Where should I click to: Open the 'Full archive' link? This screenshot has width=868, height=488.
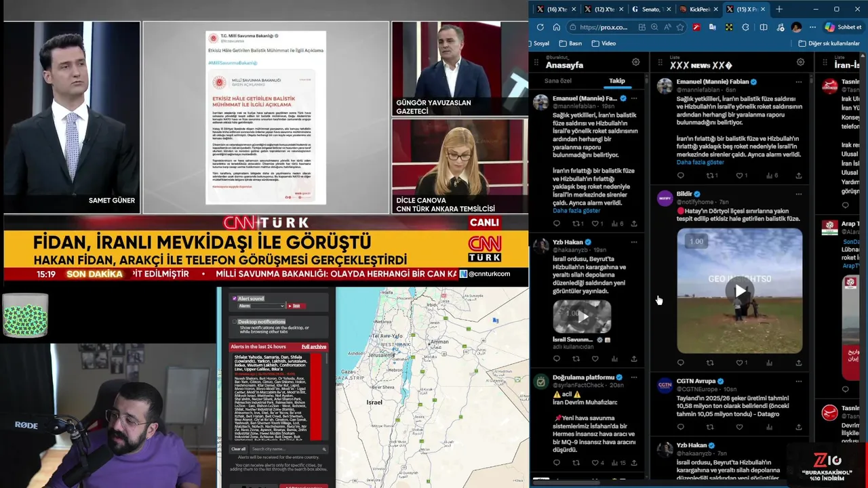[314, 346]
